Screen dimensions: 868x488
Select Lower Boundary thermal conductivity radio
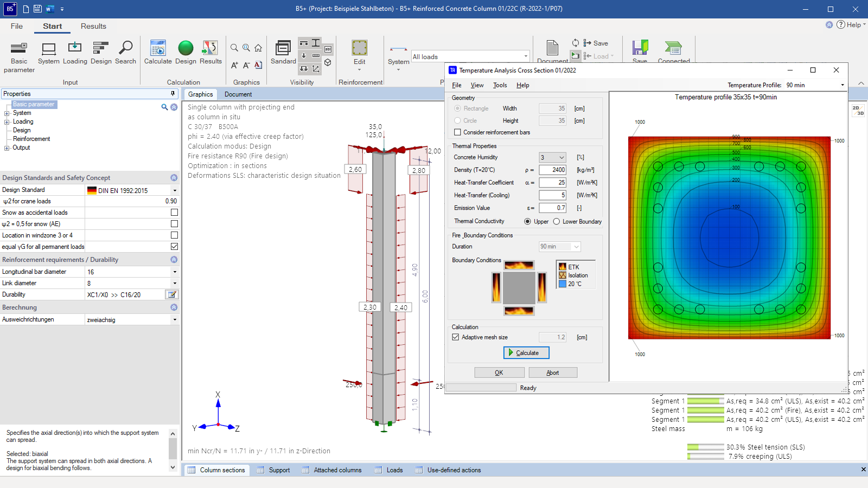coord(556,221)
